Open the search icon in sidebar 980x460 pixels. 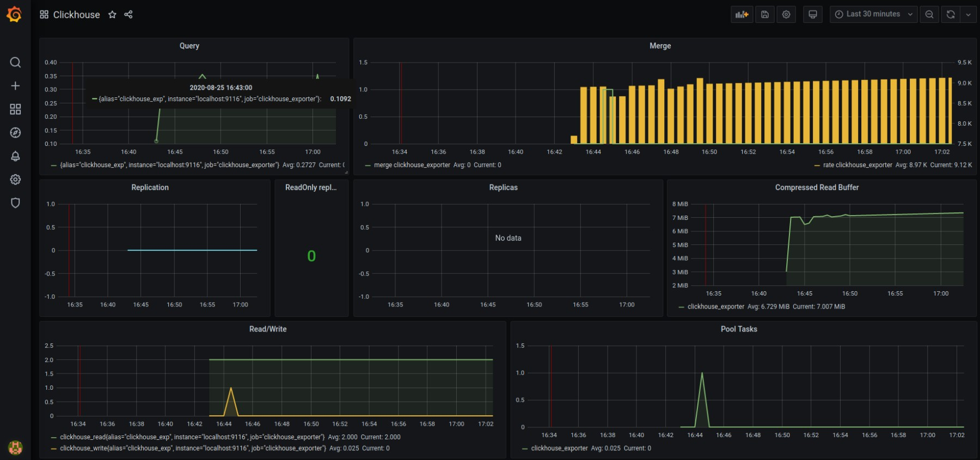15,63
